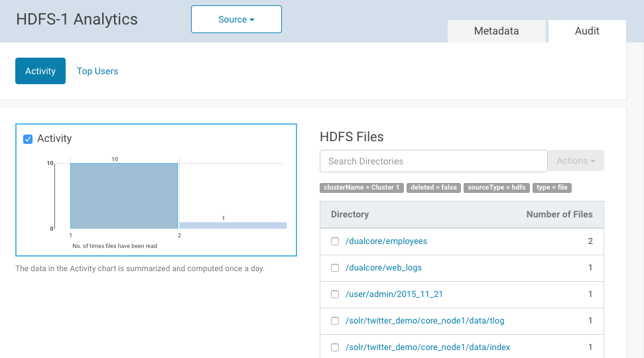Switch to the Metadata tab
644x358 pixels.
496,31
